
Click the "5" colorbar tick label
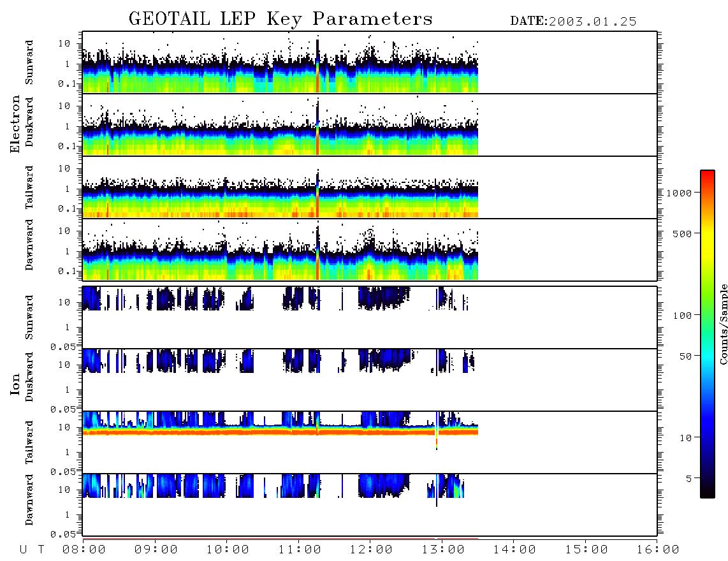[688, 479]
